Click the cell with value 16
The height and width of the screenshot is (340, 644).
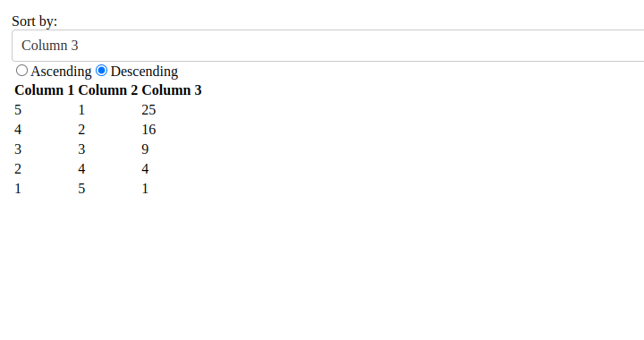pos(148,130)
